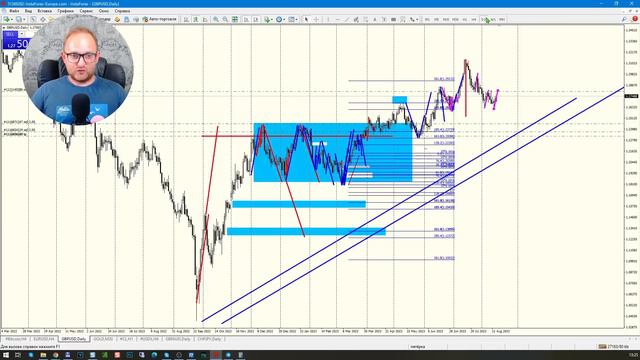
Task: Toggle the Auto Scroll chart icon
Action: 246,19
